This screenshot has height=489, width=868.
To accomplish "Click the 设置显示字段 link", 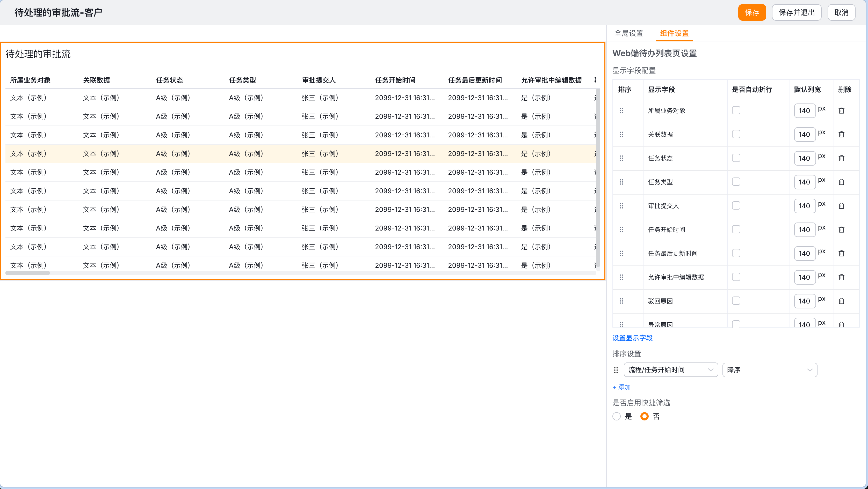I will (x=632, y=338).
